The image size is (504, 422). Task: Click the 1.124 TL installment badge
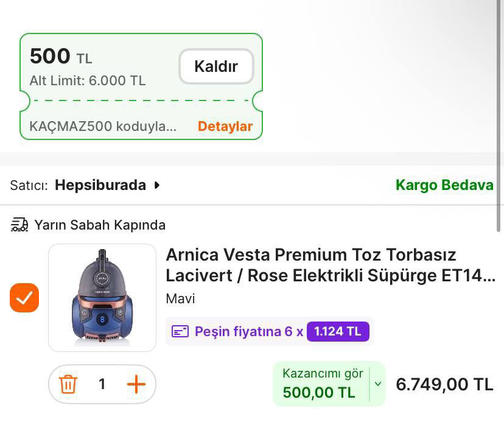(x=338, y=332)
